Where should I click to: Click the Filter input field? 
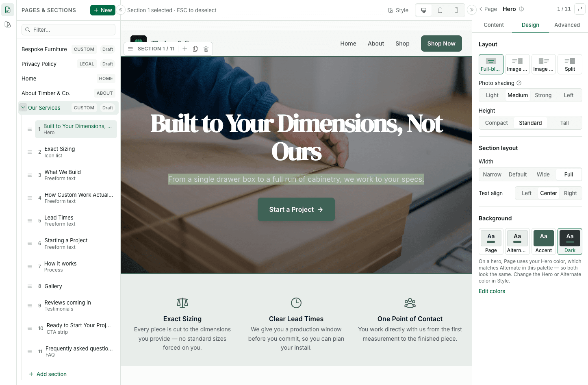68,30
